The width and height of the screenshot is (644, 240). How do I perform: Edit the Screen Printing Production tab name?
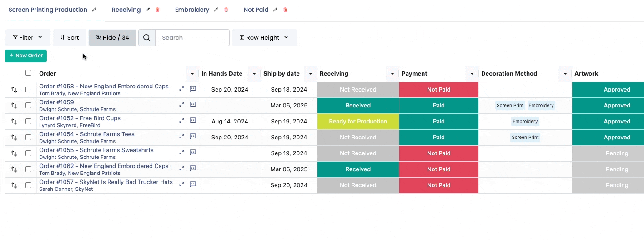(x=94, y=10)
